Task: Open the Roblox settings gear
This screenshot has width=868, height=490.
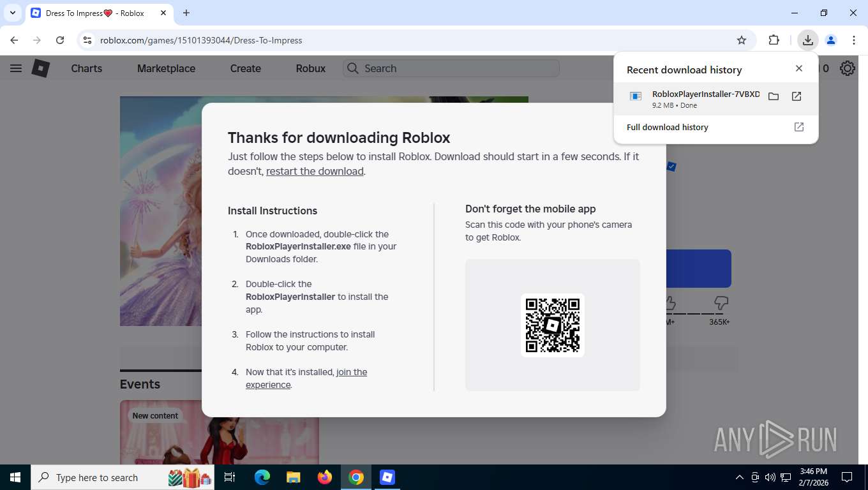Action: (848, 68)
